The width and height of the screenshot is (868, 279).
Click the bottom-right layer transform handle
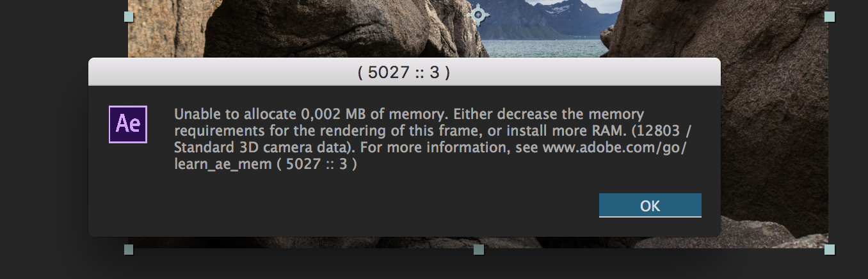point(830,250)
